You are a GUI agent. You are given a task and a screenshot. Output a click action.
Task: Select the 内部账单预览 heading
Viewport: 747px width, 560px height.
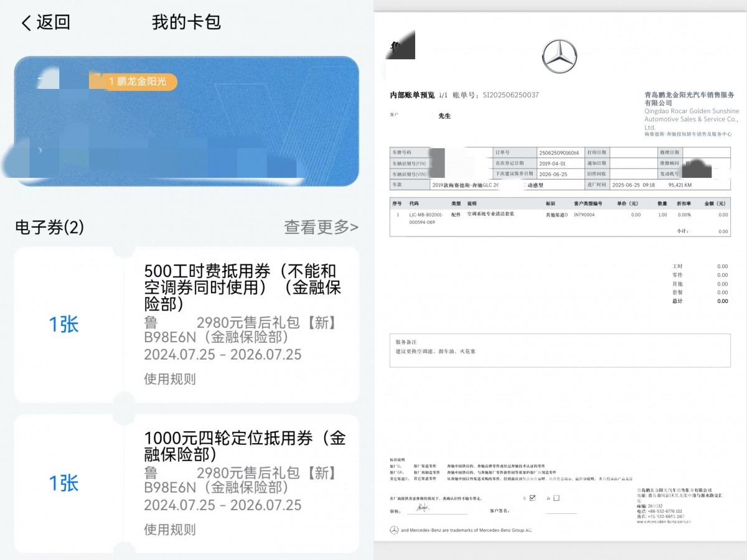click(x=412, y=95)
